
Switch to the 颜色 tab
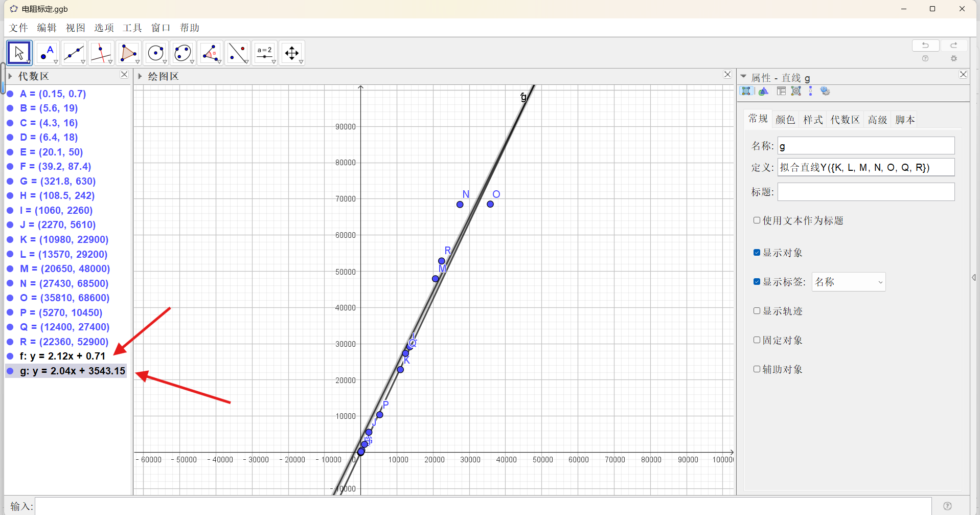pos(785,120)
